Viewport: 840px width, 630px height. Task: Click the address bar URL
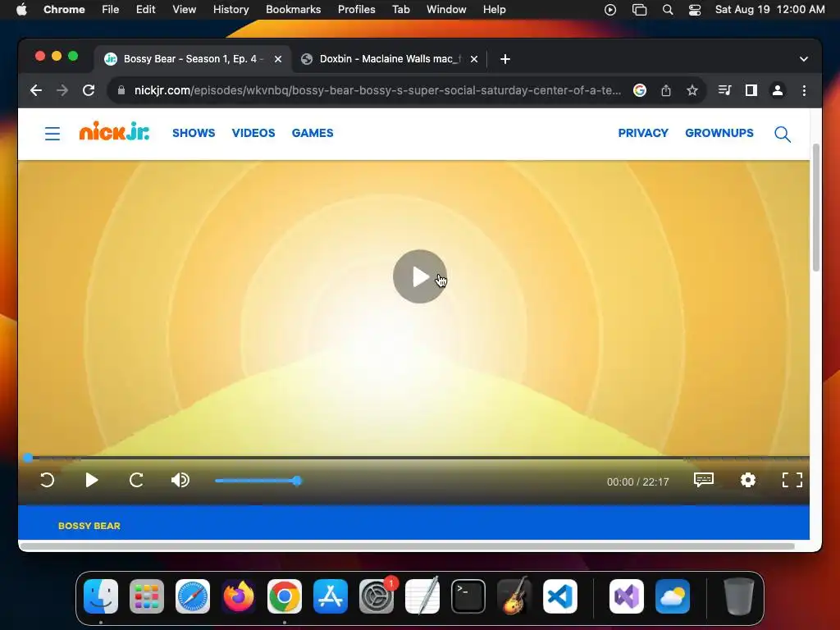click(x=377, y=90)
